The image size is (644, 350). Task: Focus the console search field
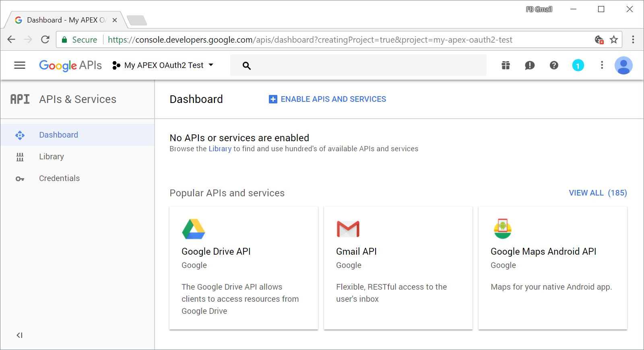(x=358, y=65)
